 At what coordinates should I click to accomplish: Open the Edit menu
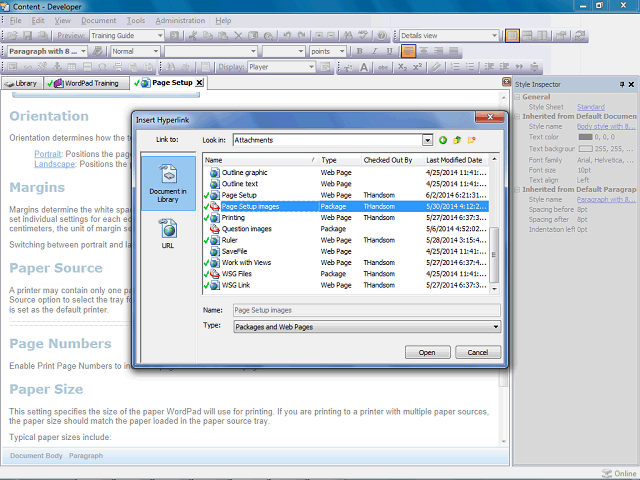38,20
